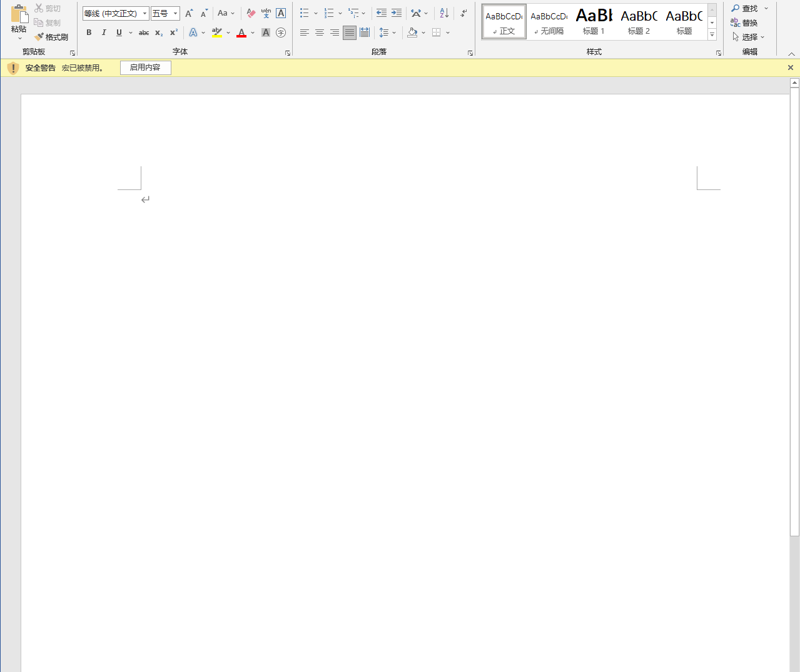The image size is (800, 672).
Task: Open line and paragraph spacing options
Action: [384, 33]
